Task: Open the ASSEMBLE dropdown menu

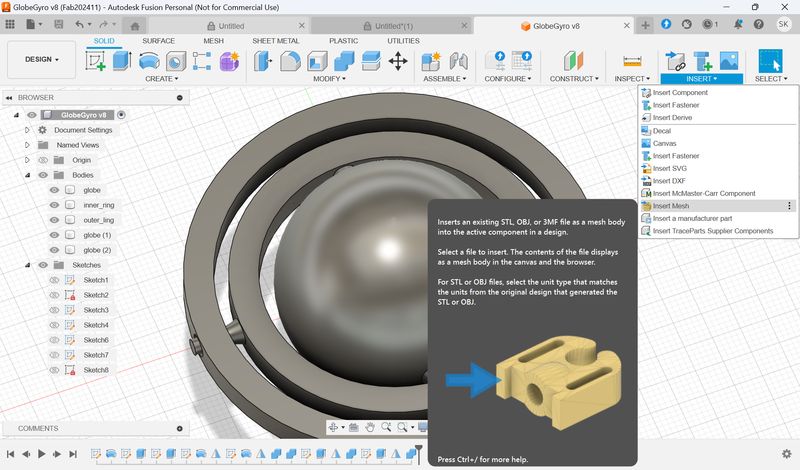Action: pos(444,79)
